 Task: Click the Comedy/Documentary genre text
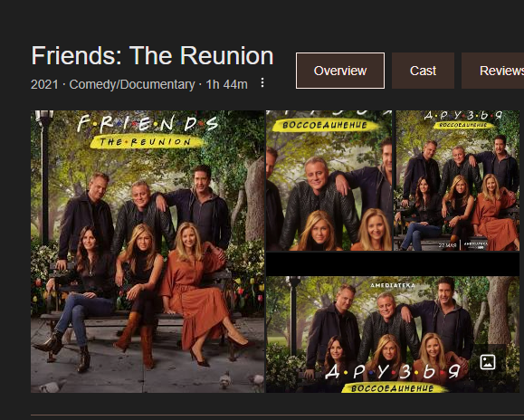132,84
